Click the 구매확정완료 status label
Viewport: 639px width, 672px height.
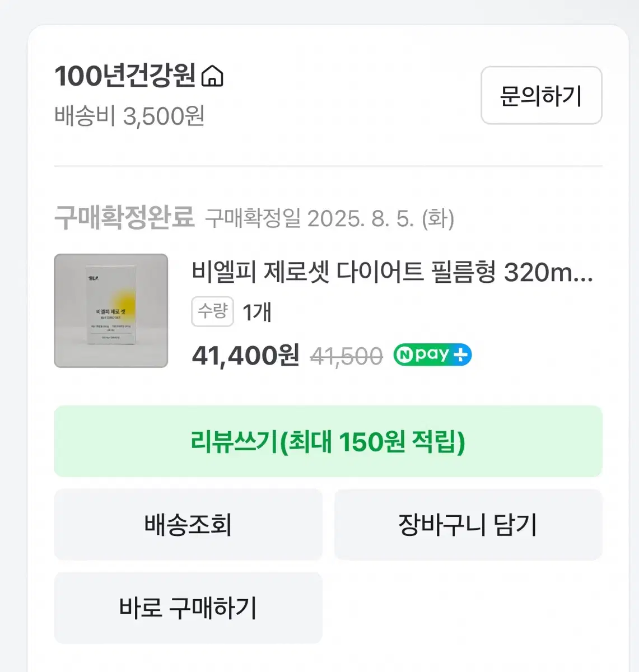(124, 217)
